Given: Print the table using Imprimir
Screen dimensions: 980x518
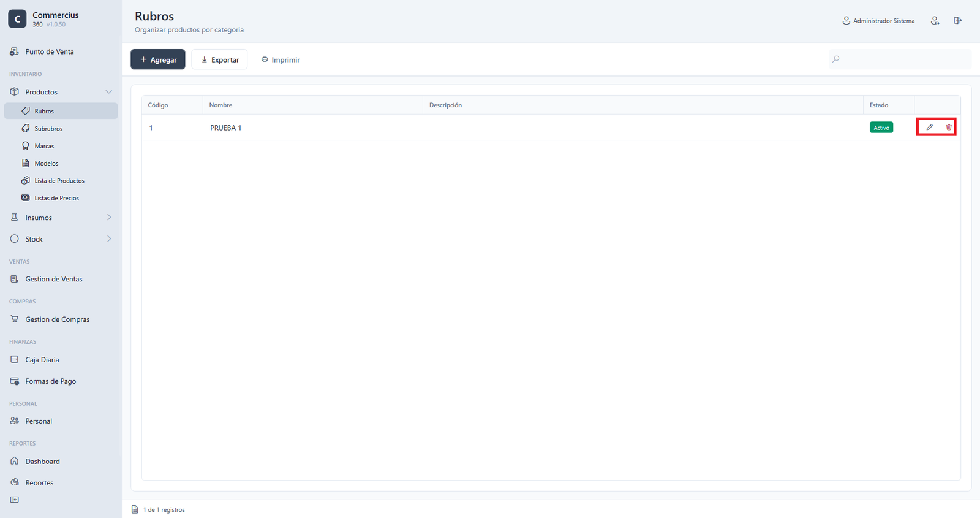Looking at the screenshot, I should 281,59.
